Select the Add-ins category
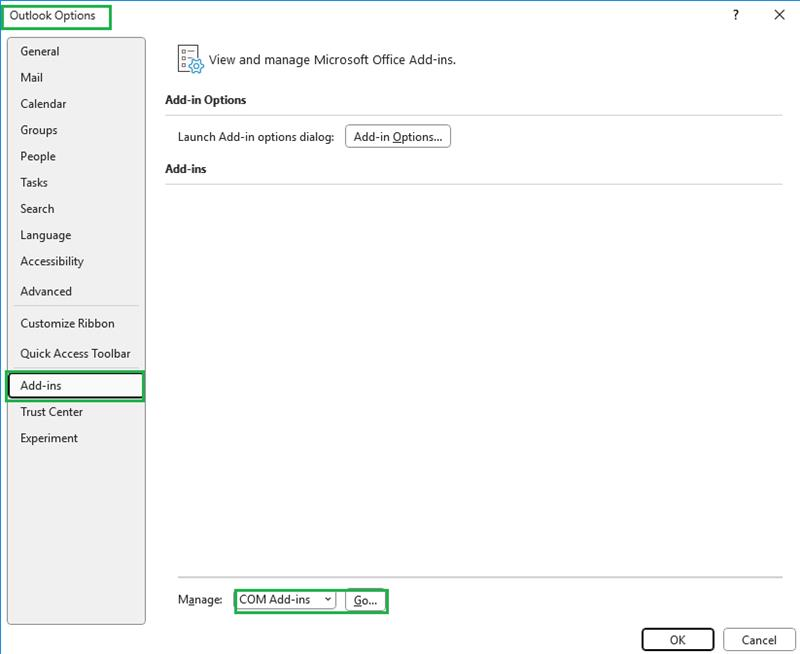Viewport: 800px width, 654px height. click(76, 386)
